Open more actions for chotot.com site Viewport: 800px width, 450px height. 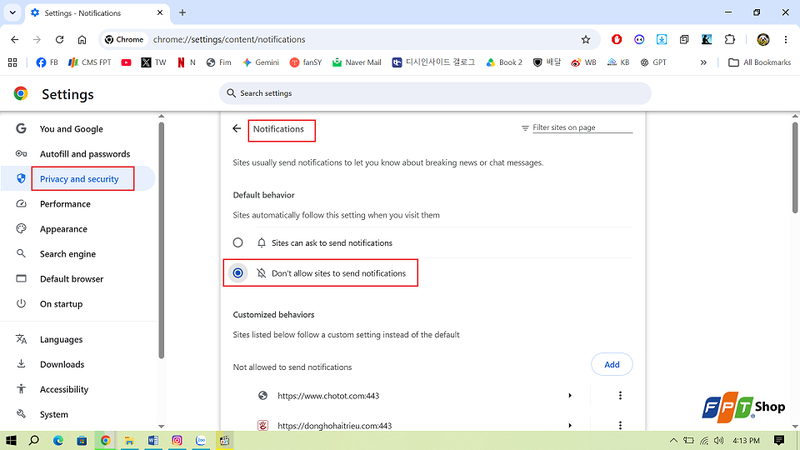[620, 395]
